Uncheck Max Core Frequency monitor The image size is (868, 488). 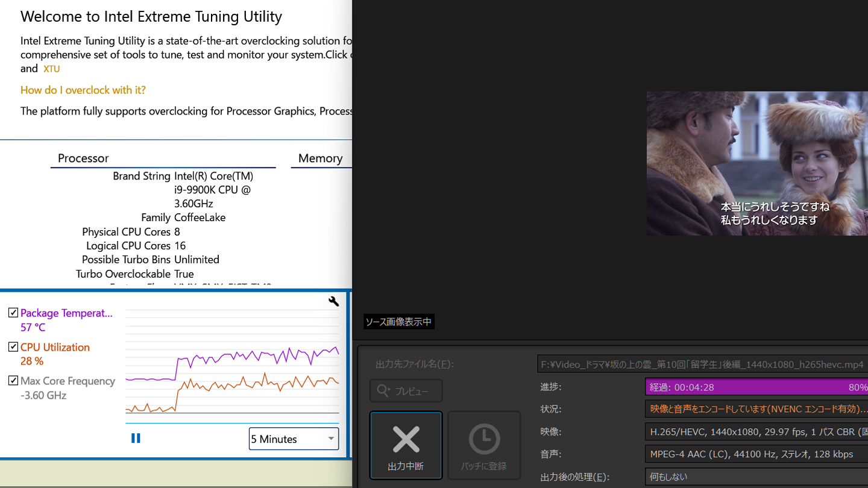(13, 381)
